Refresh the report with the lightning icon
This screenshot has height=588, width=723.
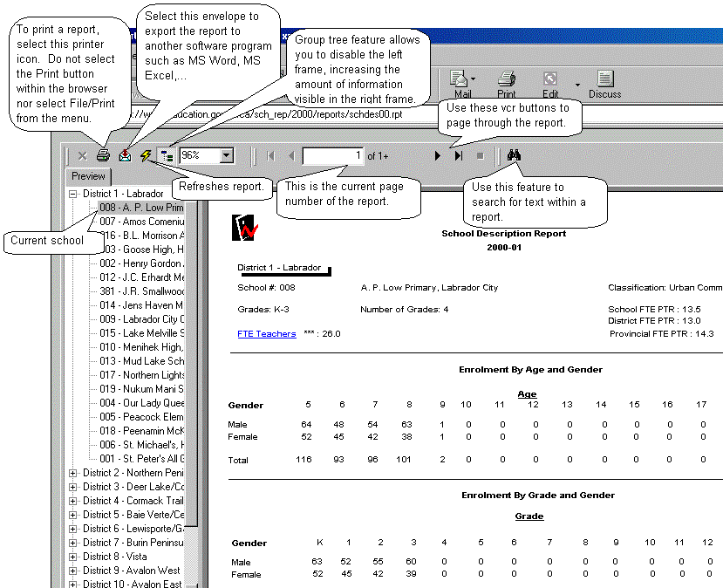145,155
